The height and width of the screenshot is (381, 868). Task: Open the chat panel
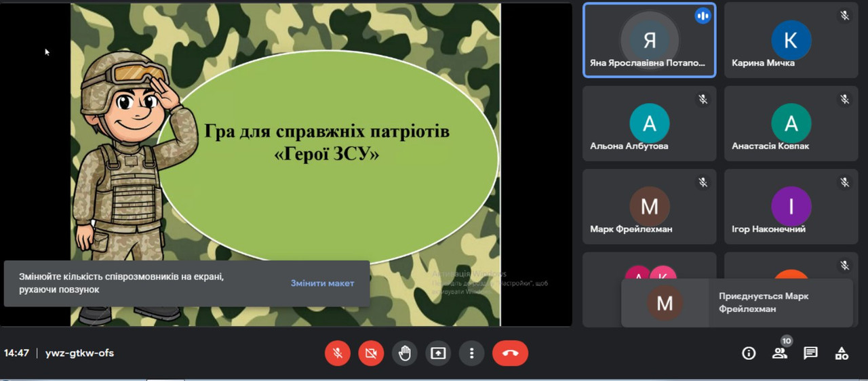[810, 353]
